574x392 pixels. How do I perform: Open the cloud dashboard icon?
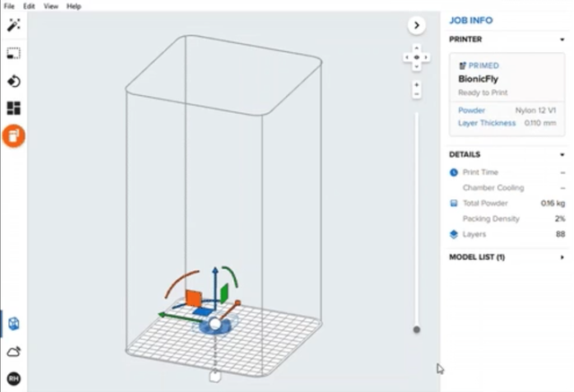coord(13,352)
